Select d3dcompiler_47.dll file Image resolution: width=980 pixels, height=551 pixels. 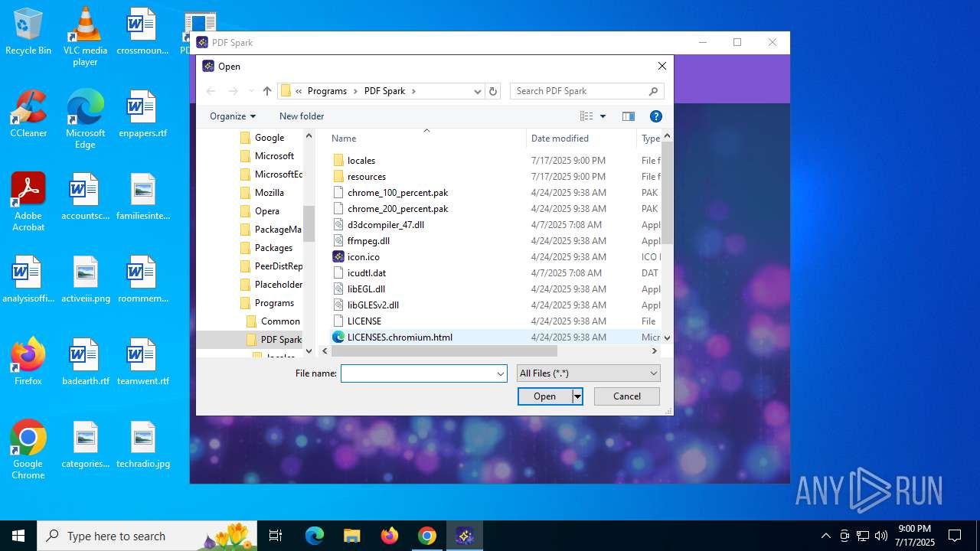[385, 225]
